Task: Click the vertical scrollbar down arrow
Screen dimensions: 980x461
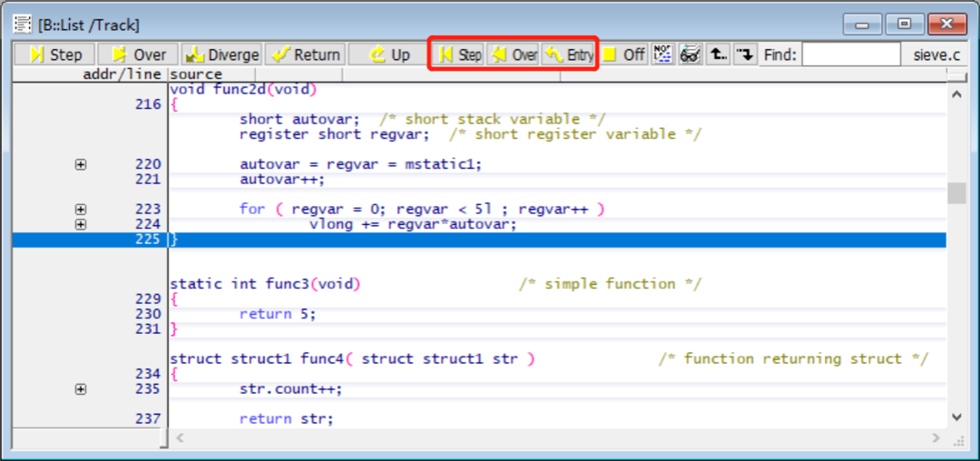Action: point(955,417)
